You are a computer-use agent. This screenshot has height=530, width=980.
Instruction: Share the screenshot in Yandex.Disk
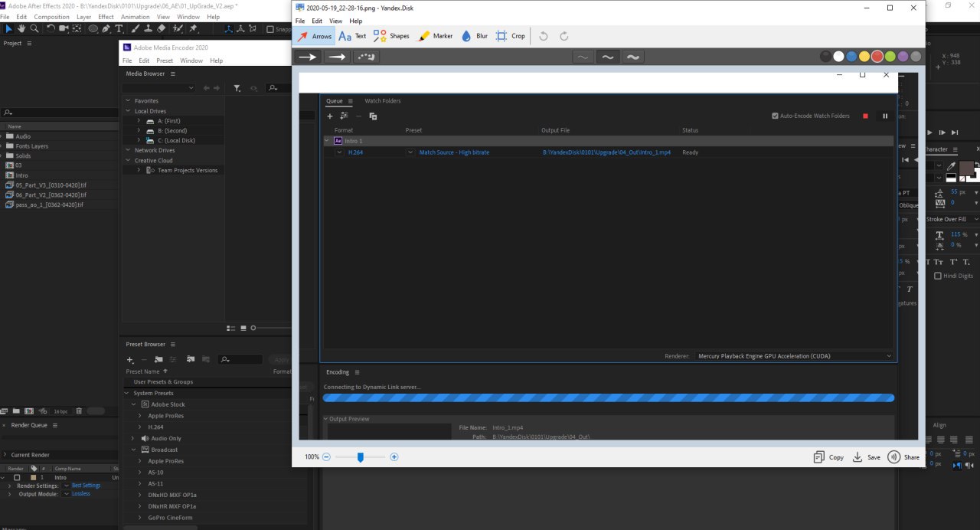tap(903, 456)
